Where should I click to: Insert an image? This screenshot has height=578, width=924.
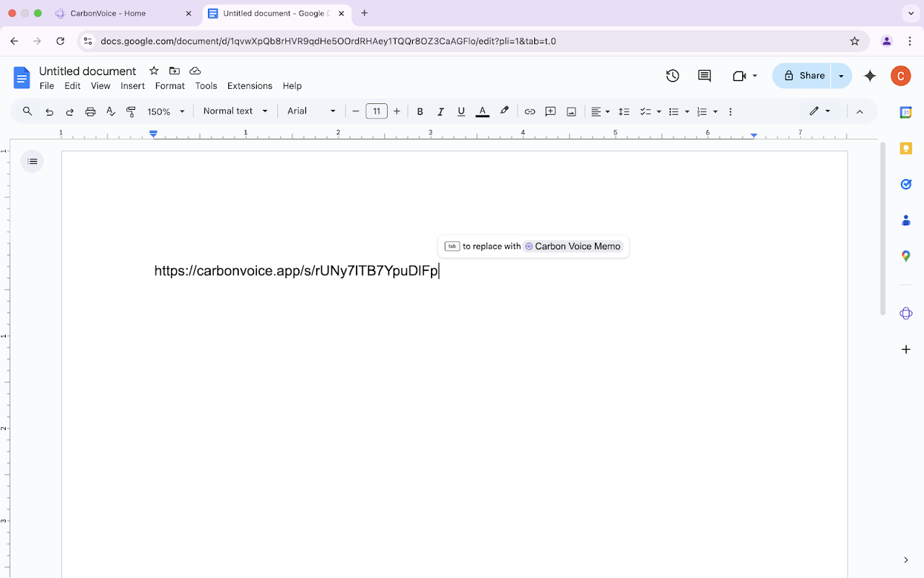coord(571,111)
